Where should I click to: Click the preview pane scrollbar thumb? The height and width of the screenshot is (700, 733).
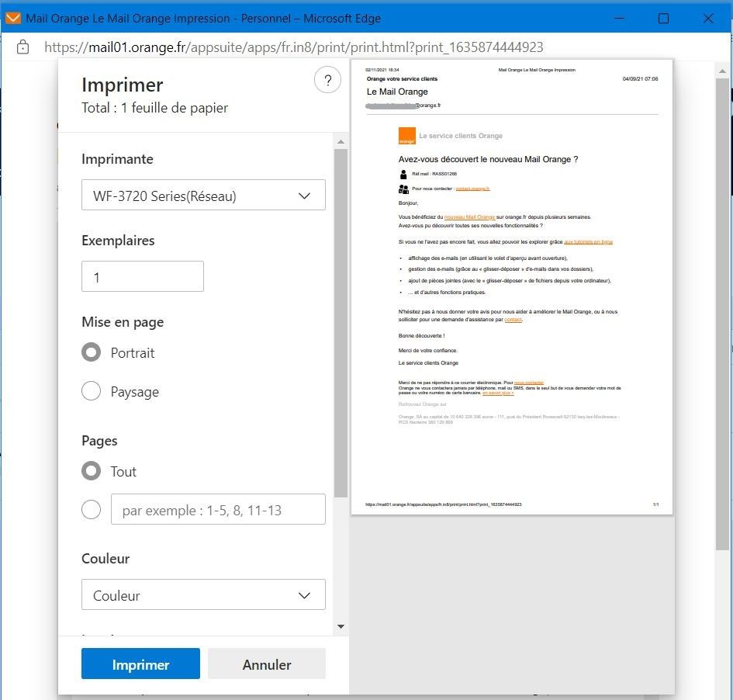pos(722,314)
